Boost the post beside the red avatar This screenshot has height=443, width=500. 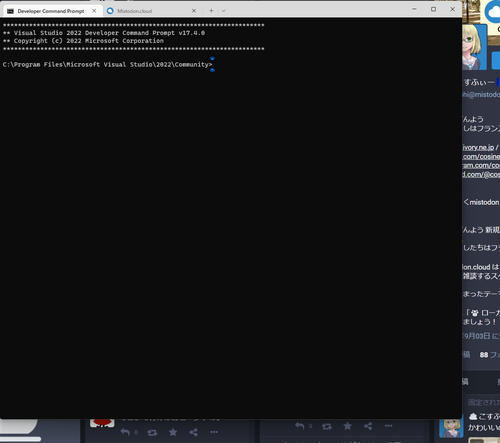152,433
